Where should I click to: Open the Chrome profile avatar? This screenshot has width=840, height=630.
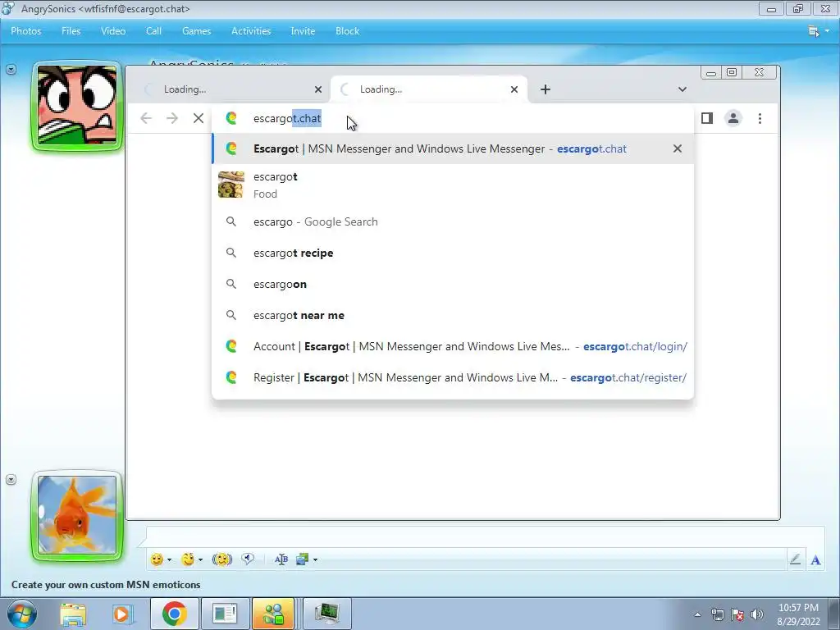[x=733, y=118]
